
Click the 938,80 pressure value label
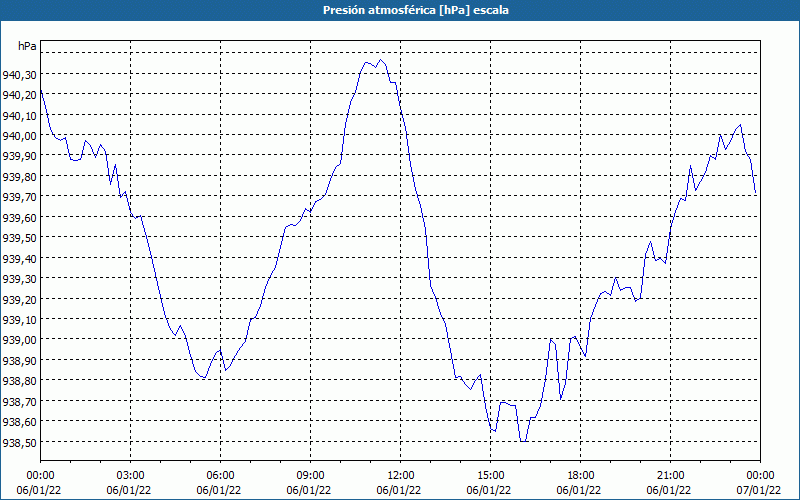click(x=19, y=381)
